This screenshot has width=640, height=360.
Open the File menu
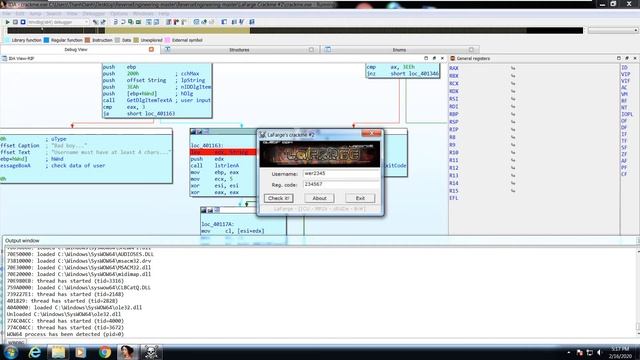tap(7, 13)
